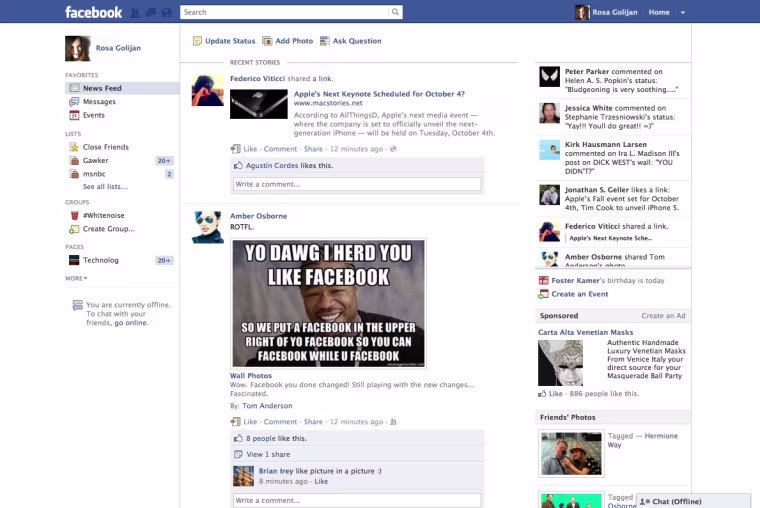Click the iPhone article thumbnail
The height and width of the screenshot is (508, 760).
click(258, 104)
